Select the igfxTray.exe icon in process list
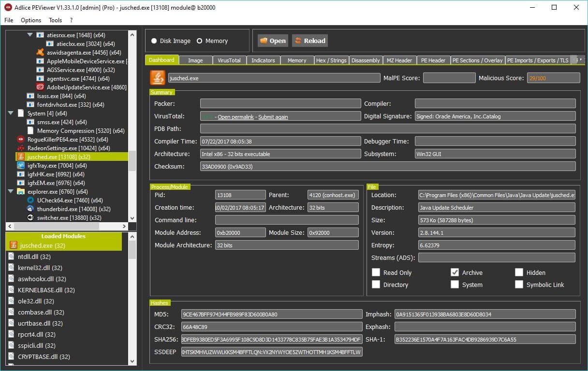Image resolution: width=588 pixels, height=371 pixels. pyautogui.click(x=21, y=166)
